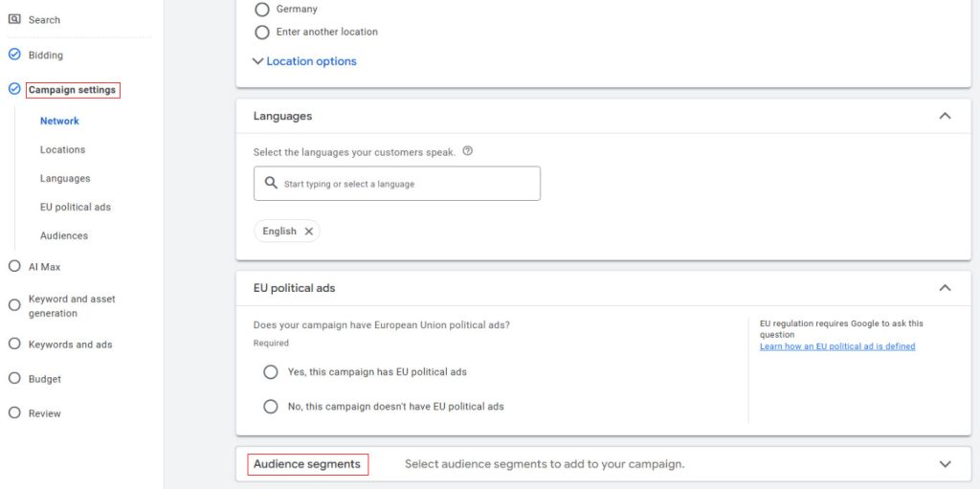The width and height of the screenshot is (980, 489).
Task: Click the help icon beside languages prompt
Action: pos(467,151)
